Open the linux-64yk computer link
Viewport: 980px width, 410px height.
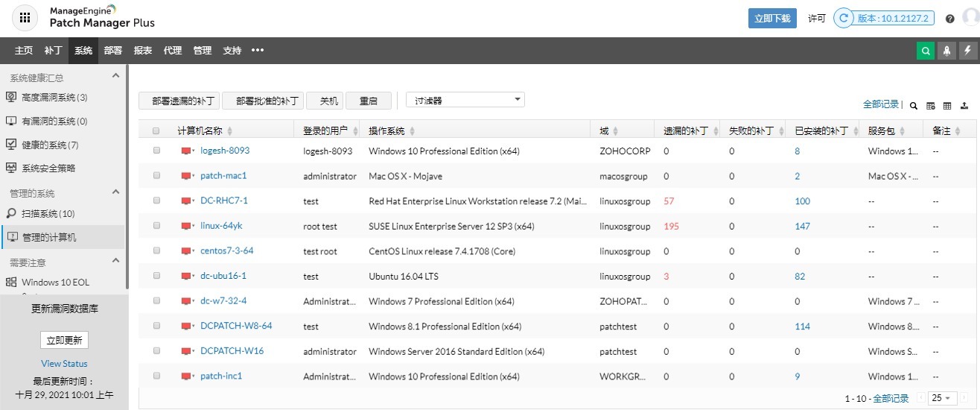221,226
